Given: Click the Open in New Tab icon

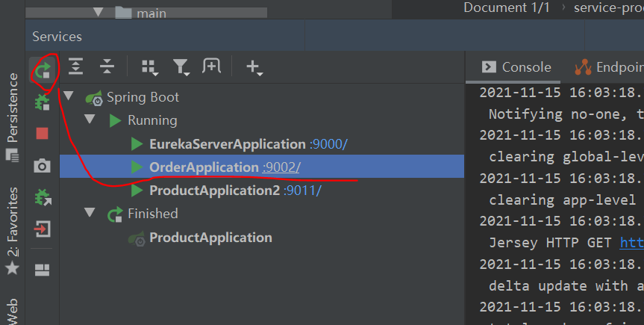Looking at the screenshot, I should click(x=212, y=67).
